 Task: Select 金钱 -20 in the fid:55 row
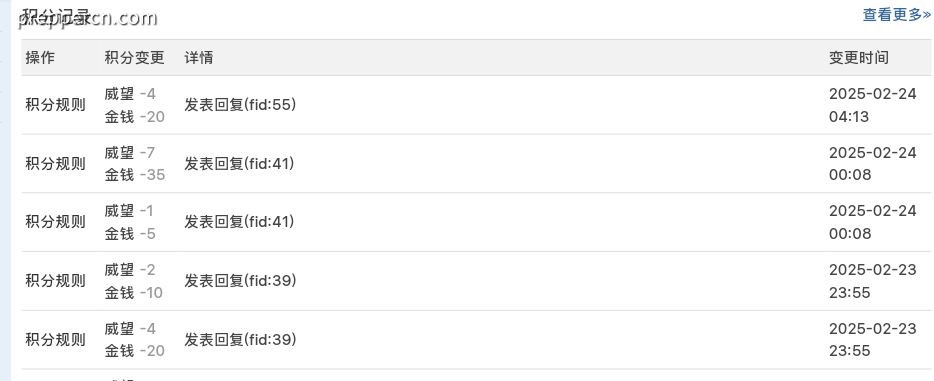[x=135, y=117]
